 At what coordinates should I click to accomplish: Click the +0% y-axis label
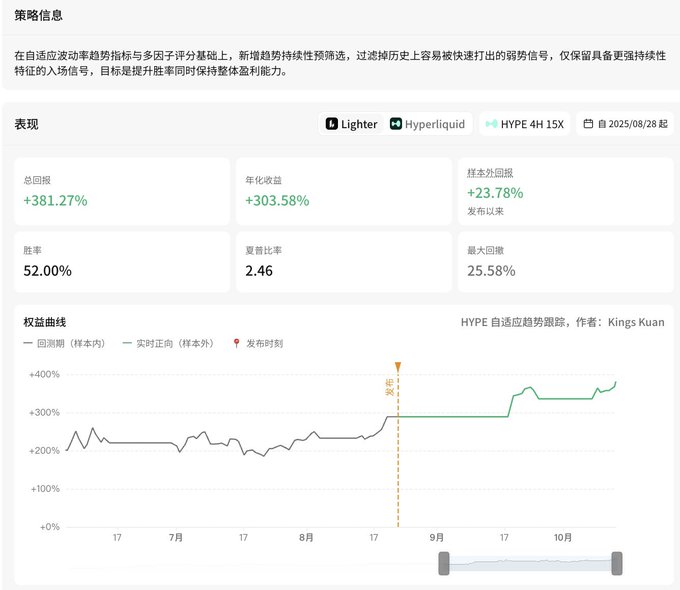tap(49, 527)
